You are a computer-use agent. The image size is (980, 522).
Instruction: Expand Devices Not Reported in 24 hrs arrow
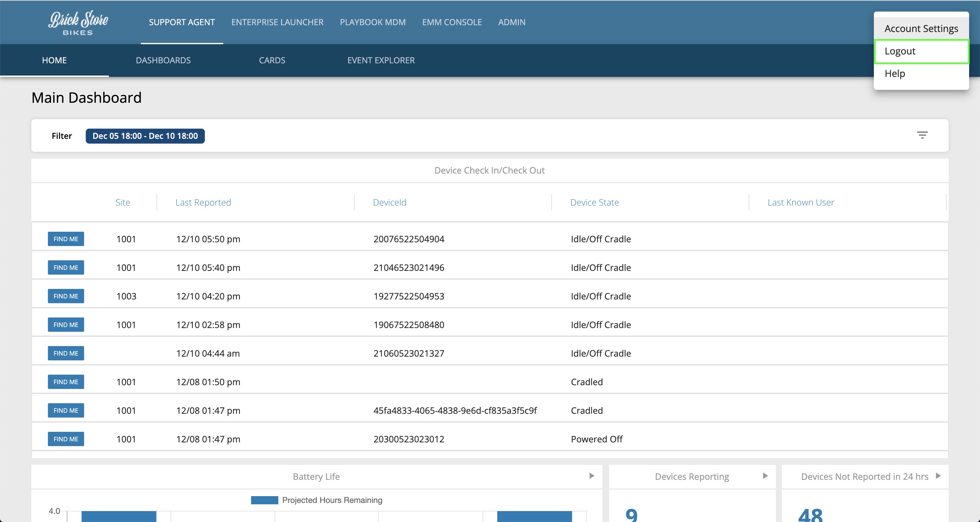point(938,476)
